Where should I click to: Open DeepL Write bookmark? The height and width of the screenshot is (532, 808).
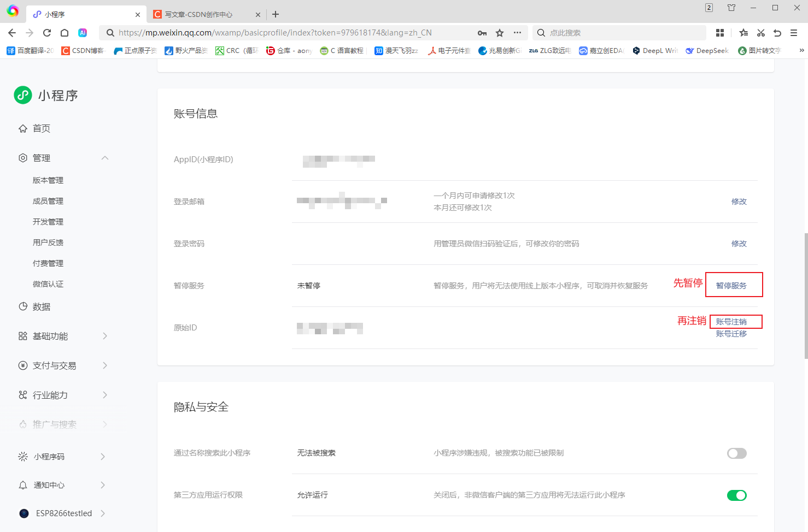[655, 51]
